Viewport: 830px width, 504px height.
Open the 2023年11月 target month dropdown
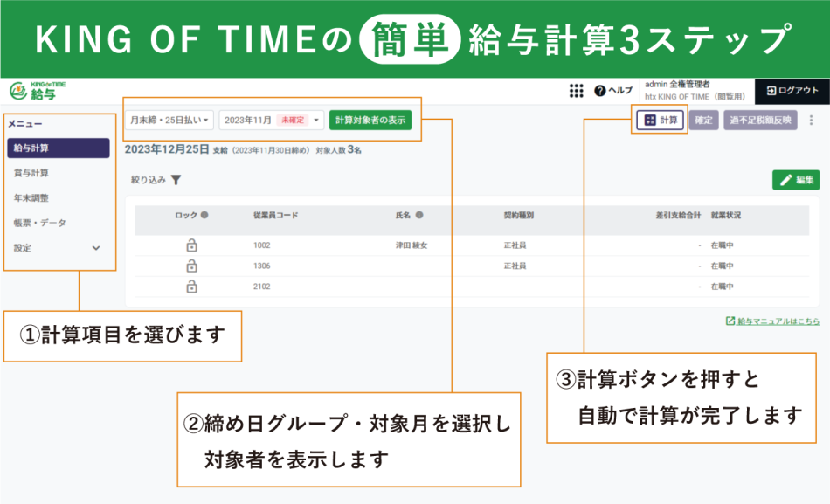(271, 120)
